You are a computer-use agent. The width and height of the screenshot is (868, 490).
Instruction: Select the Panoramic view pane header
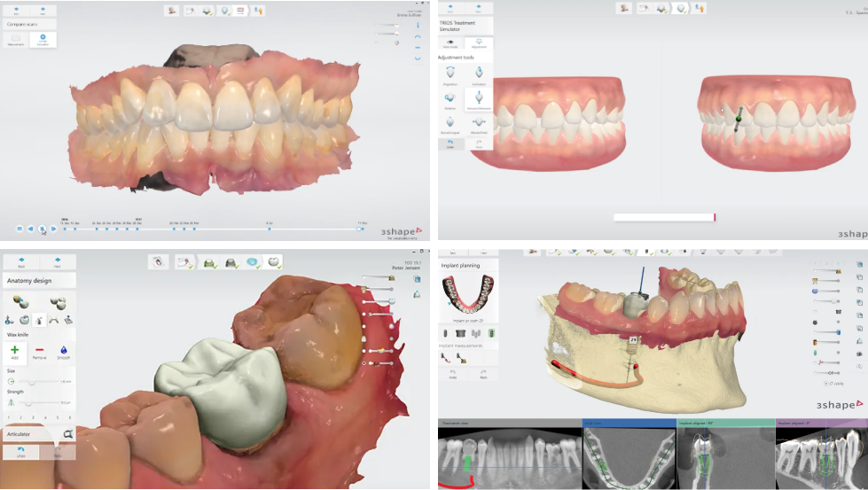[510, 423]
